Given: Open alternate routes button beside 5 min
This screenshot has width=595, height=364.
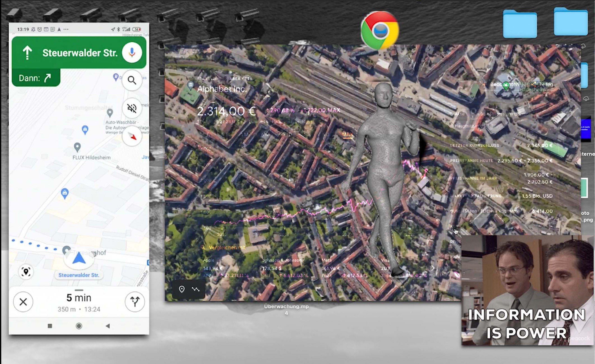Looking at the screenshot, I should point(135,302).
